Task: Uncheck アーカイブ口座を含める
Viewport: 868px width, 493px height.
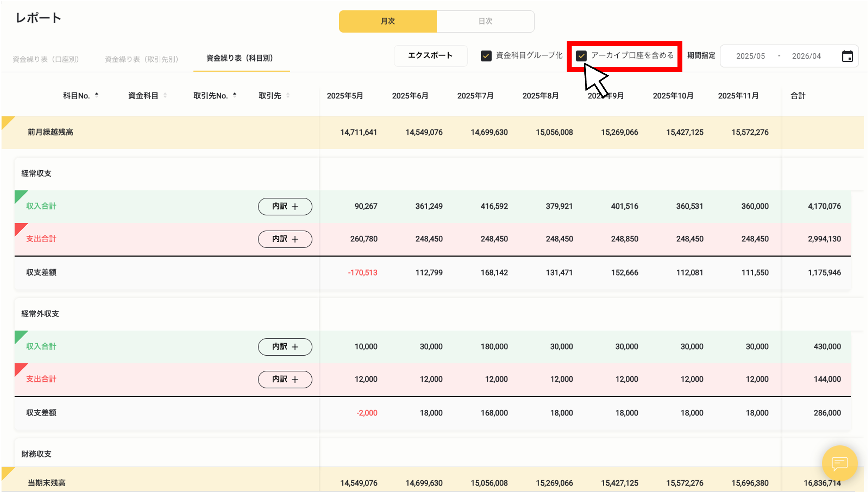Action: 581,55
